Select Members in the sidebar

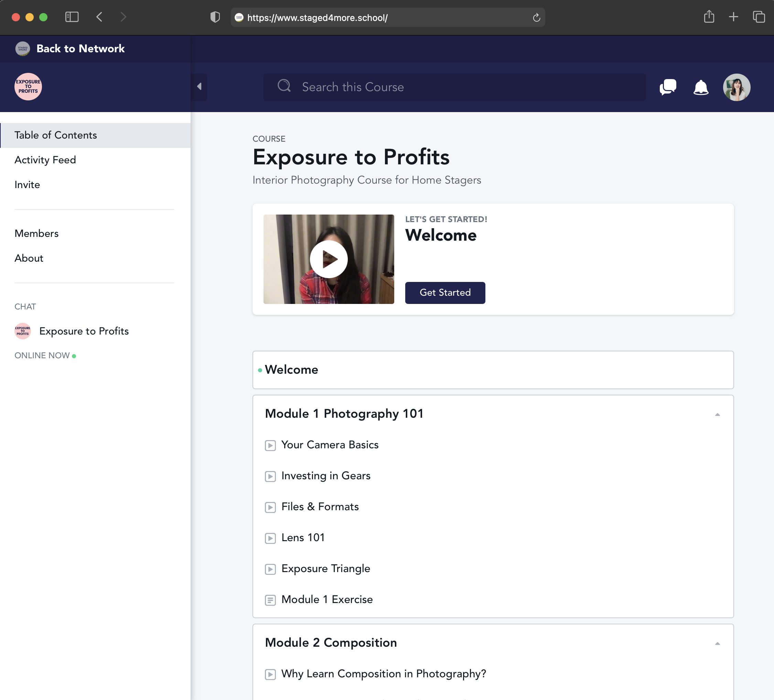(x=36, y=233)
